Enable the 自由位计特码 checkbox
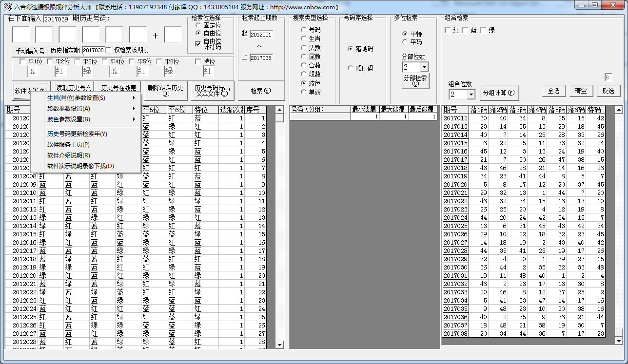The image size is (628, 364). [x=198, y=44]
